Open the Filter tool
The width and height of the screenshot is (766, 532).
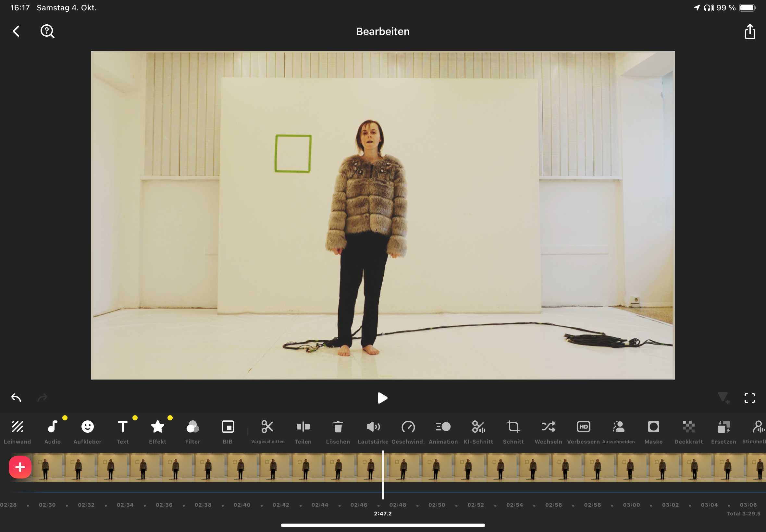click(x=192, y=432)
